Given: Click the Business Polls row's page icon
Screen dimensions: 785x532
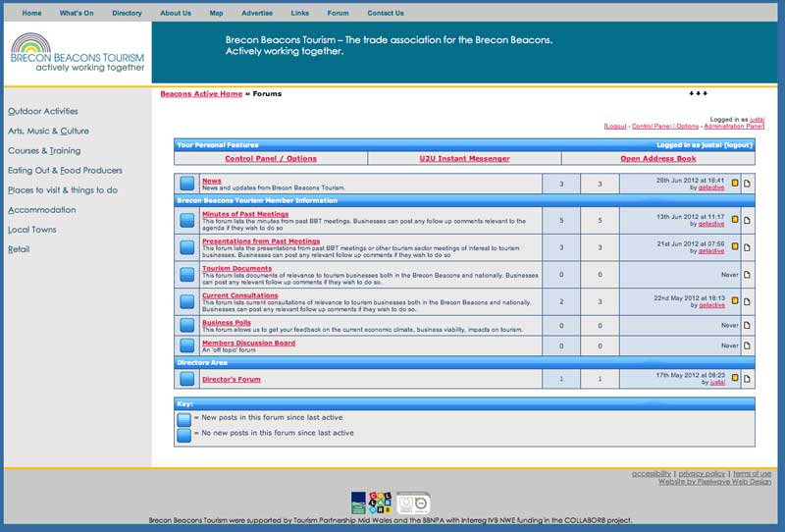Looking at the screenshot, I should 747,326.
